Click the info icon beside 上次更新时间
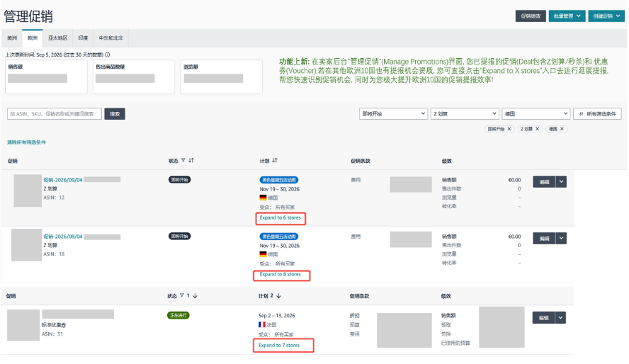The height and width of the screenshot is (364, 629). (x=108, y=55)
